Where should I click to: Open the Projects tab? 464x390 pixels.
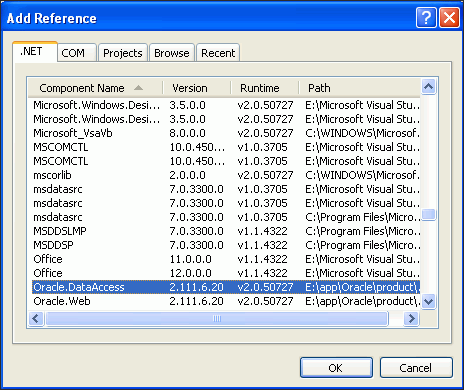pyautogui.click(x=123, y=53)
